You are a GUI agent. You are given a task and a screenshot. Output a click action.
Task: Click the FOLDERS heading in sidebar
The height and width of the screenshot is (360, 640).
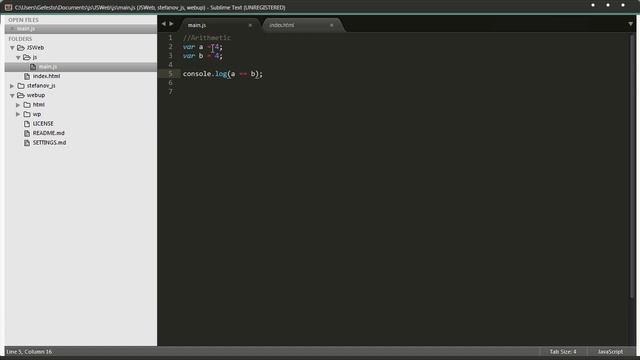click(20, 39)
